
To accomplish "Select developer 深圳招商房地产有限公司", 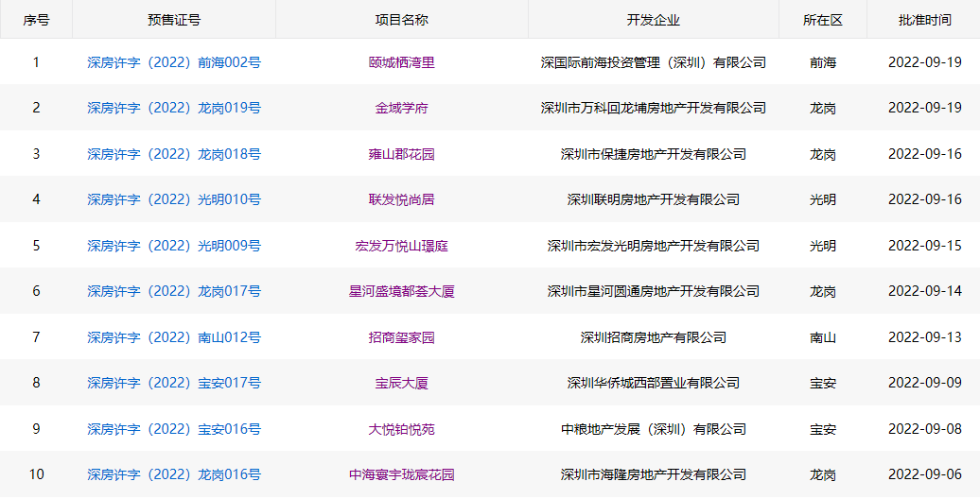I will [x=653, y=338].
